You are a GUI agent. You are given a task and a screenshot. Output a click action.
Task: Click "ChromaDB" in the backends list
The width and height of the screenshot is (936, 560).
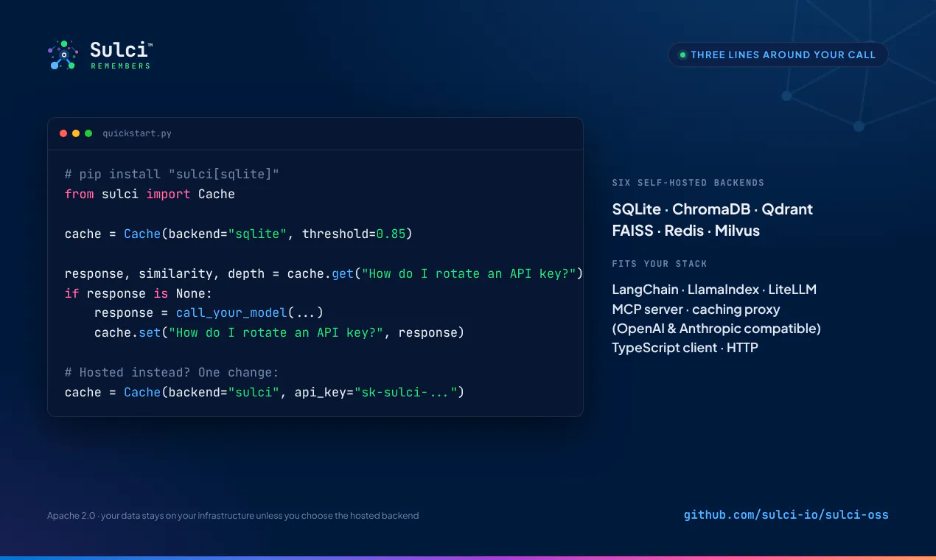click(x=712, y=209)
